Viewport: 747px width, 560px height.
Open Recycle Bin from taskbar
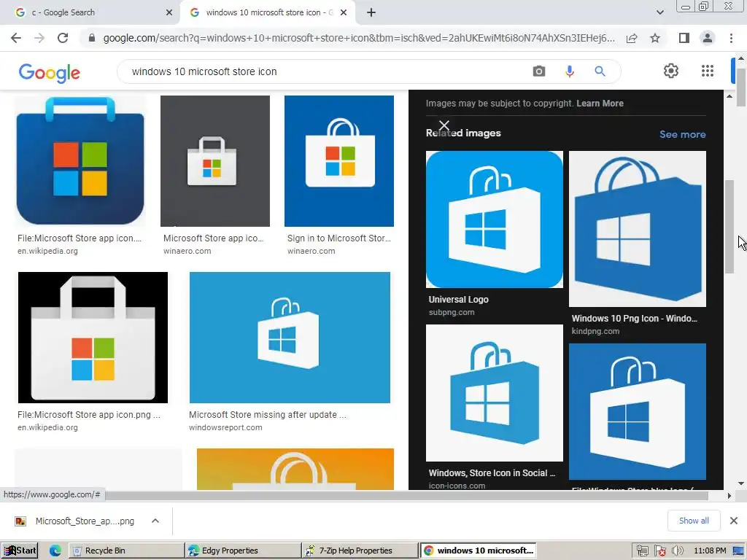126,551
